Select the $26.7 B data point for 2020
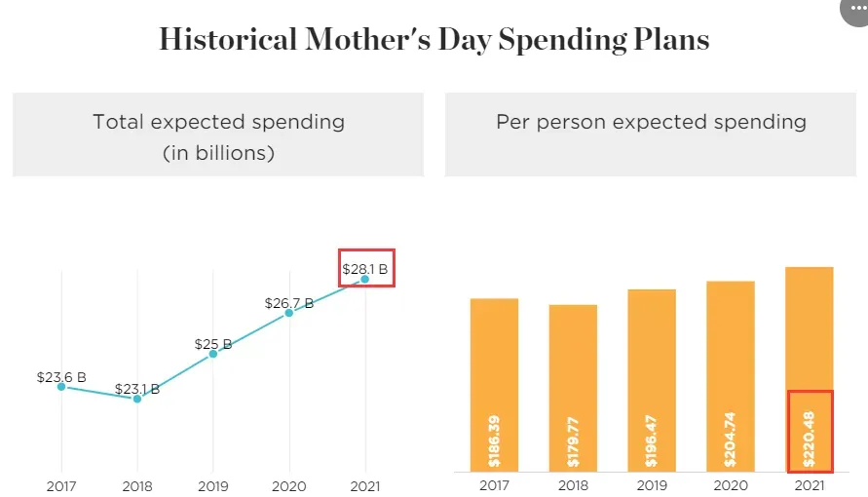 (289, 313)
